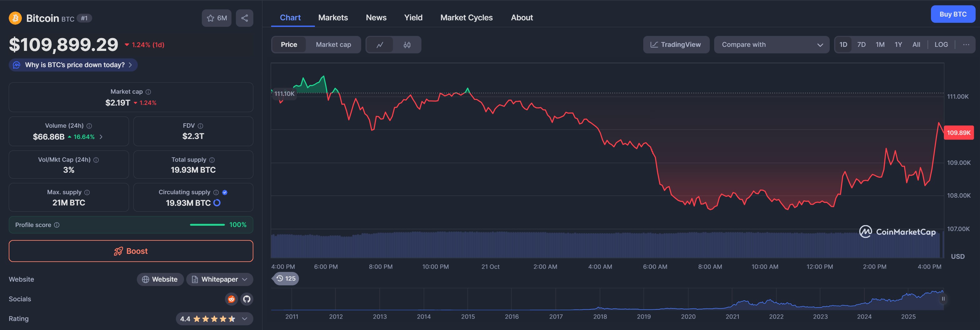980x330 pixels.
Task: Switch chart to candlestick view
Action: click(x=407, y=45)
